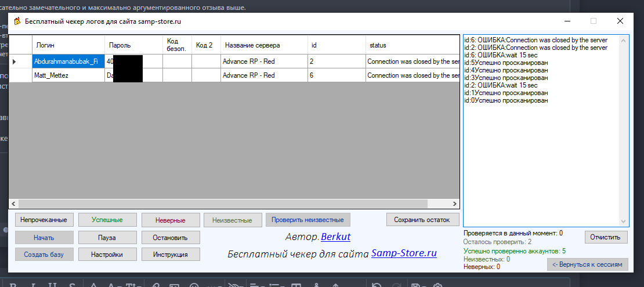This screenshot has height=287, width=644.
Task: Stop checking with Остановить button
Action: click(x=171, y=237)
